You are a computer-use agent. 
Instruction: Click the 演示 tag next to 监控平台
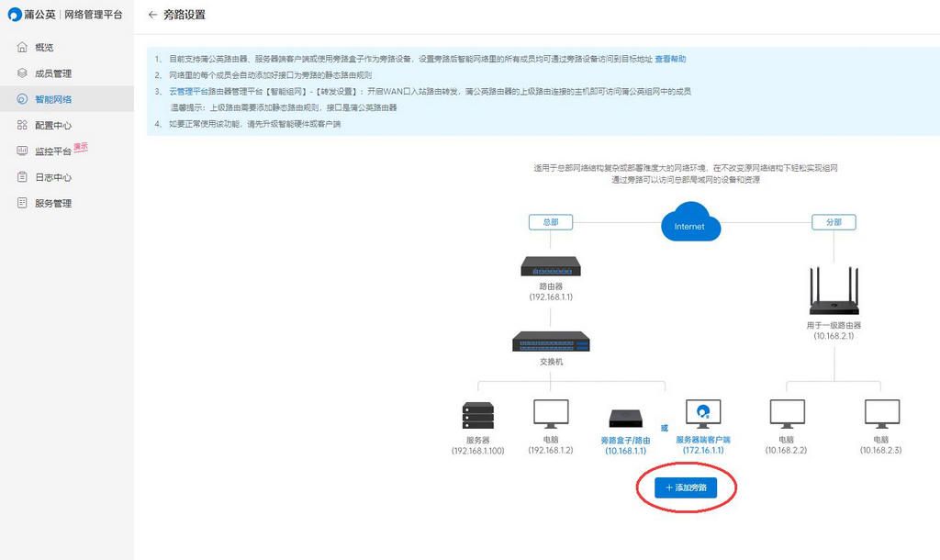pos(81,147)
